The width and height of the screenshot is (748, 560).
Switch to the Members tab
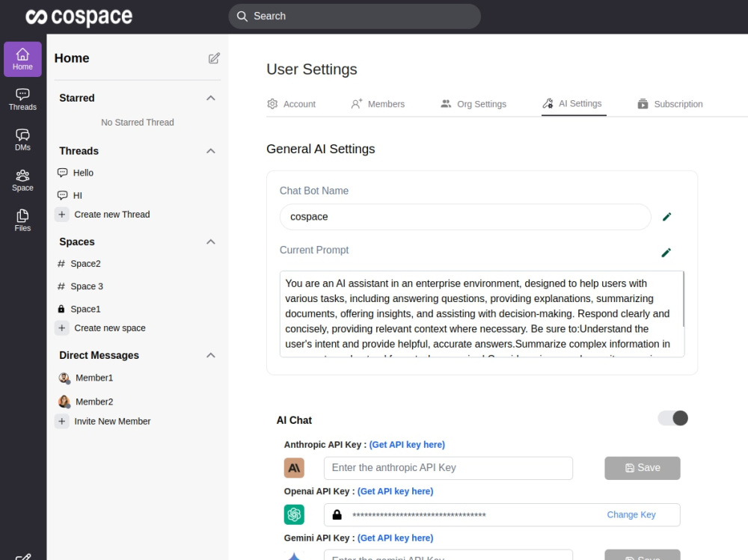click(x=378, y=104)
